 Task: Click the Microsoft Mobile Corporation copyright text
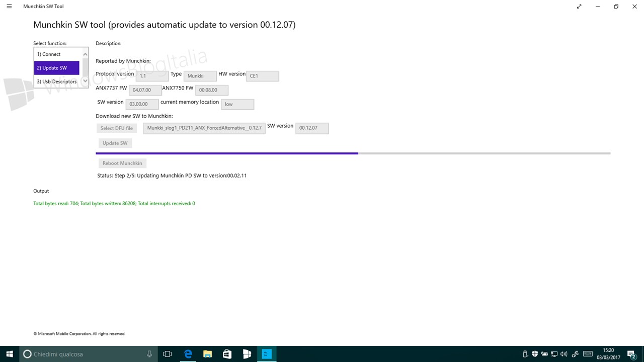[79, 334]
